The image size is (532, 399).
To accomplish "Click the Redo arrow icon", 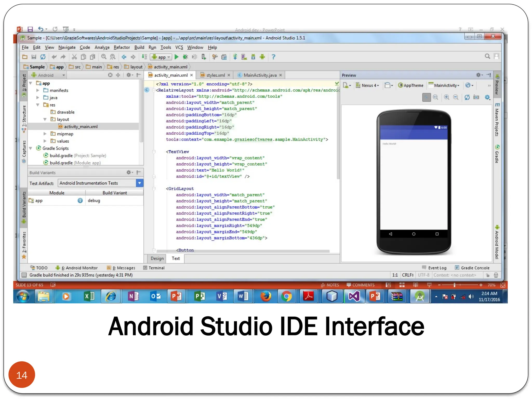I will [63, 57].
